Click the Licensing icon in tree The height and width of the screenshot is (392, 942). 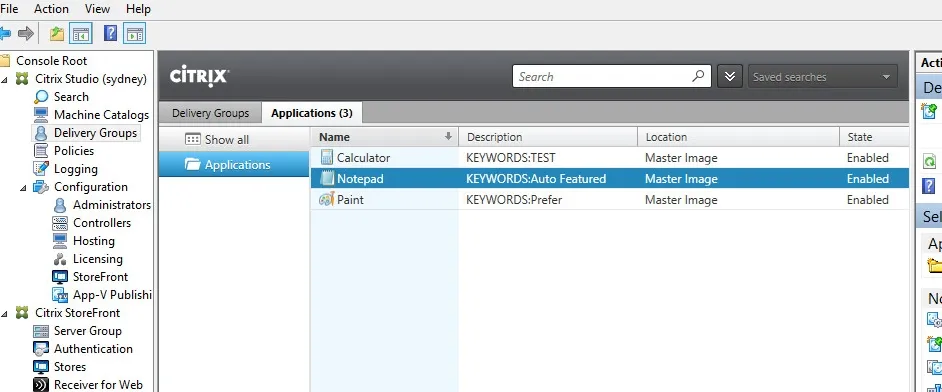[59, 259]
